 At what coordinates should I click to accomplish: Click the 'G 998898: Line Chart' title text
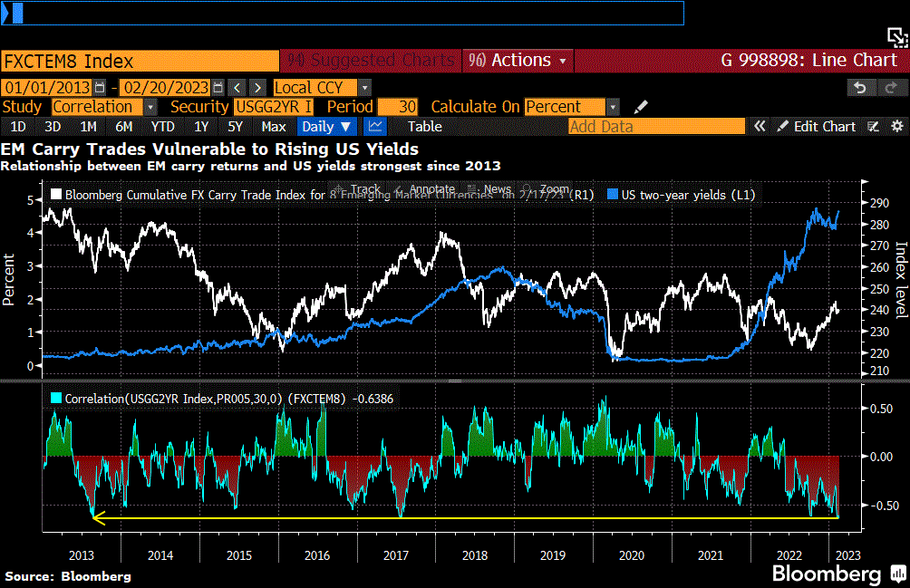pos(809,61)
